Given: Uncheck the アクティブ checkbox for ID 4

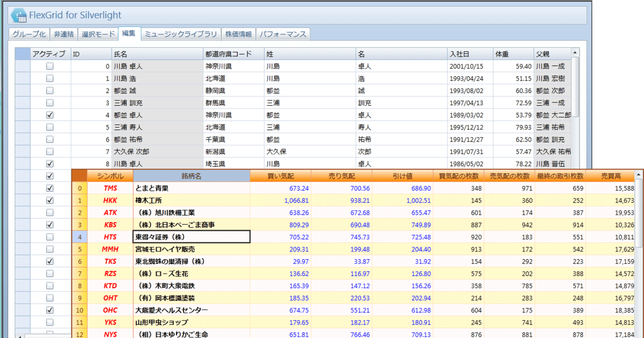Looking at the screenshot, I should click(50, 115).
